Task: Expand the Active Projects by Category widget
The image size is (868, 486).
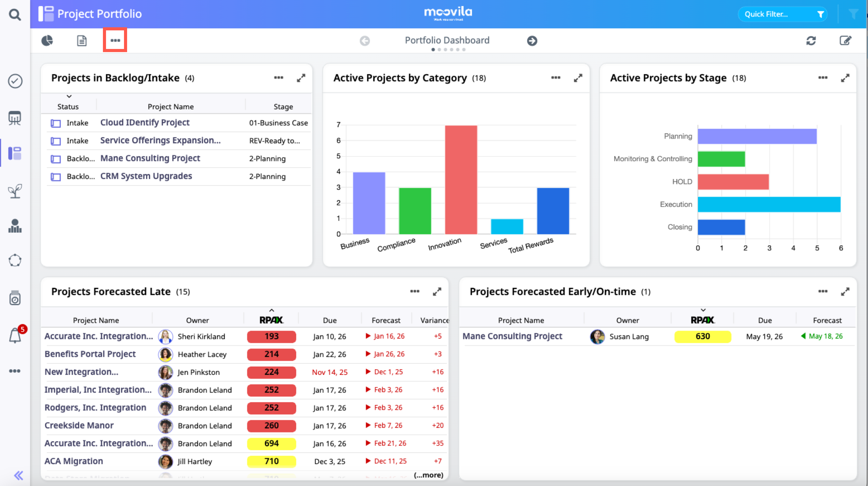Action: 578,78
